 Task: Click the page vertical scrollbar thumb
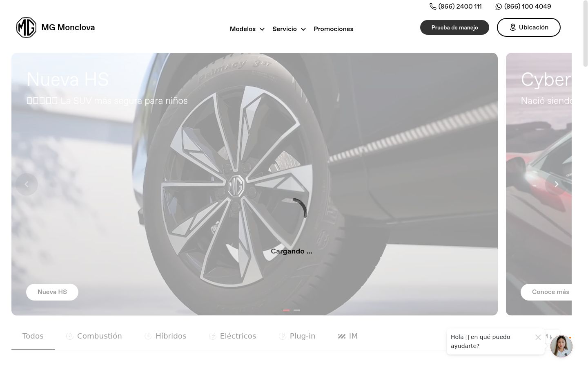click(x=585, y=34)
